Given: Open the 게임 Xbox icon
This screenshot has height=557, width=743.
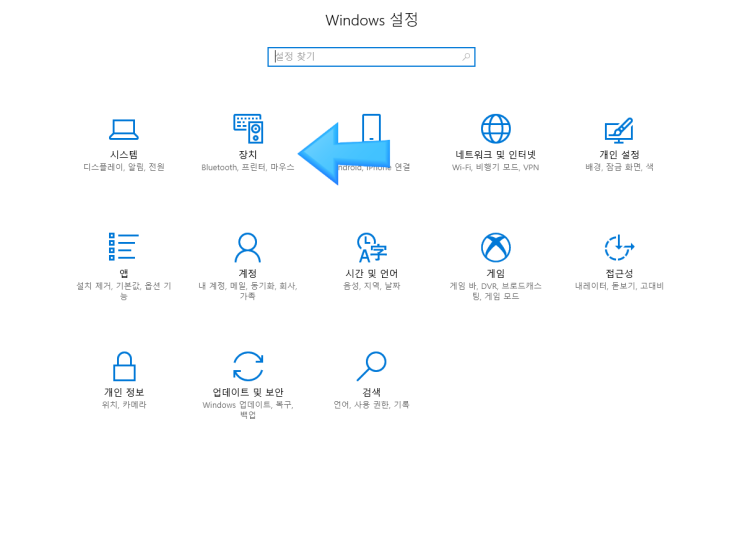Looking at the screenshot, I should (496, 247).
